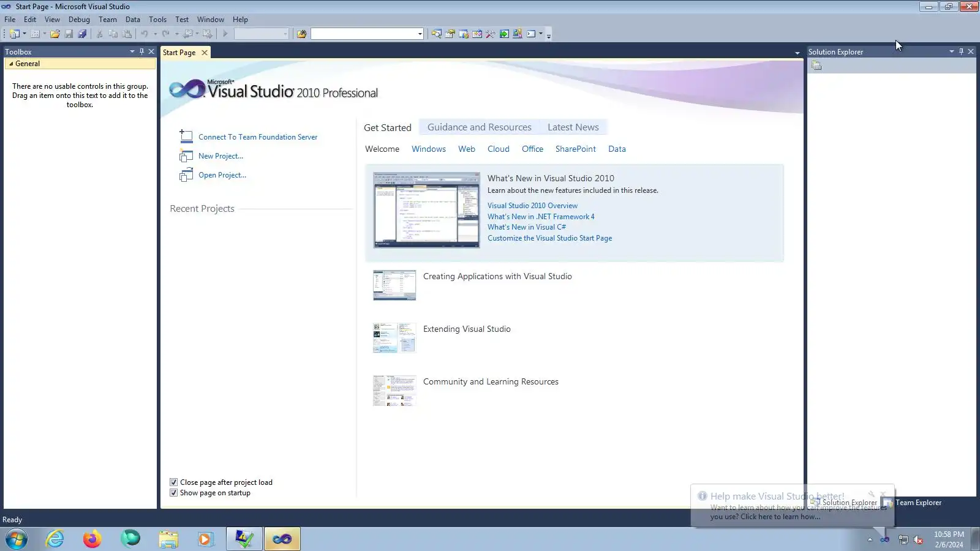Open Customize the Visual Studio Start Page link
Screen dimensions: 980x551
pyautogui.click(x=549, y=238)
